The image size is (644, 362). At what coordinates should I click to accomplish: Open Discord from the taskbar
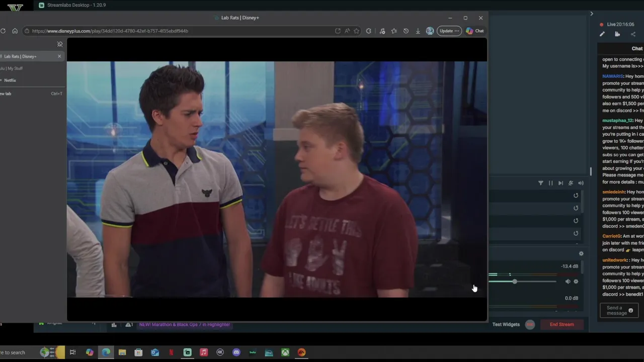pos(236,352)
